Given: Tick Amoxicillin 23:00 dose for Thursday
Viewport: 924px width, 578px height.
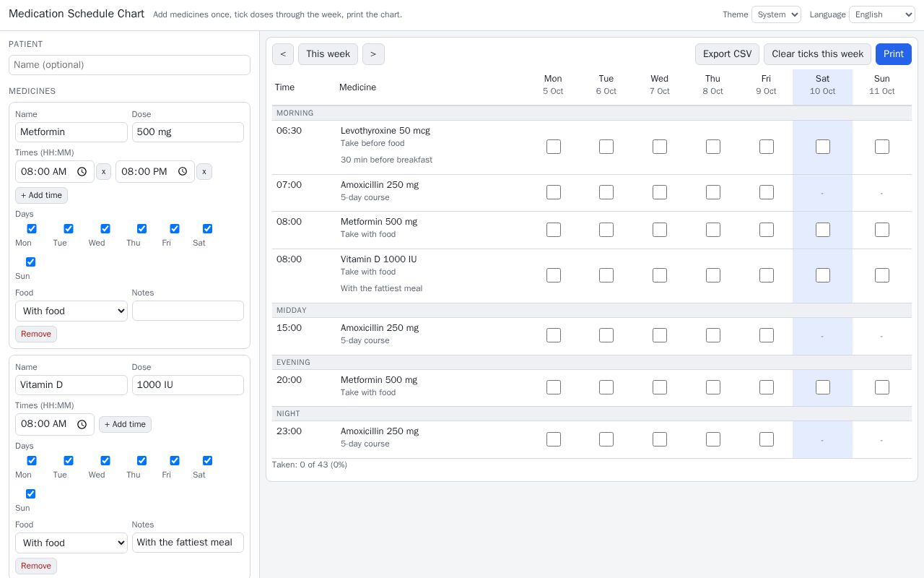Looking at the screenshot, I should pos(713,439).
